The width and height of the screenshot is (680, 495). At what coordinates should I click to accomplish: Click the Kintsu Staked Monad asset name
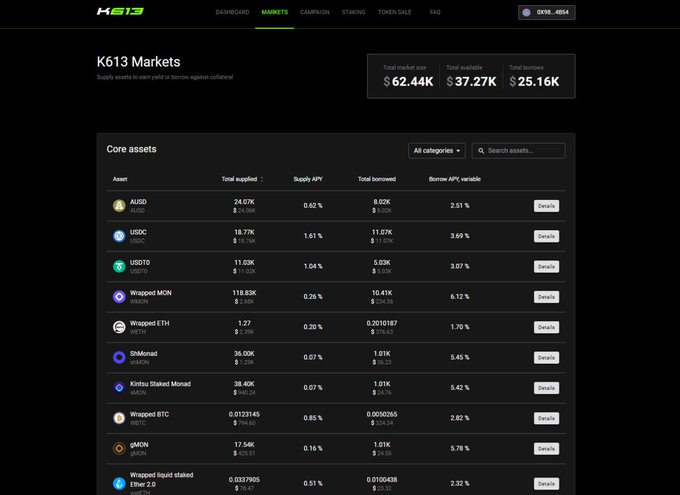(160, 384)
